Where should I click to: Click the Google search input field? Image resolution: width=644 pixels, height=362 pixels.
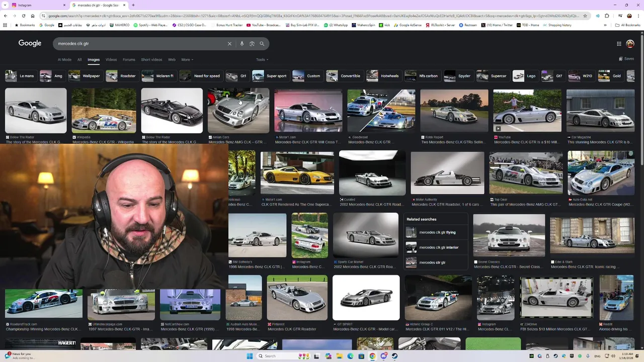(x=141, y=44)
